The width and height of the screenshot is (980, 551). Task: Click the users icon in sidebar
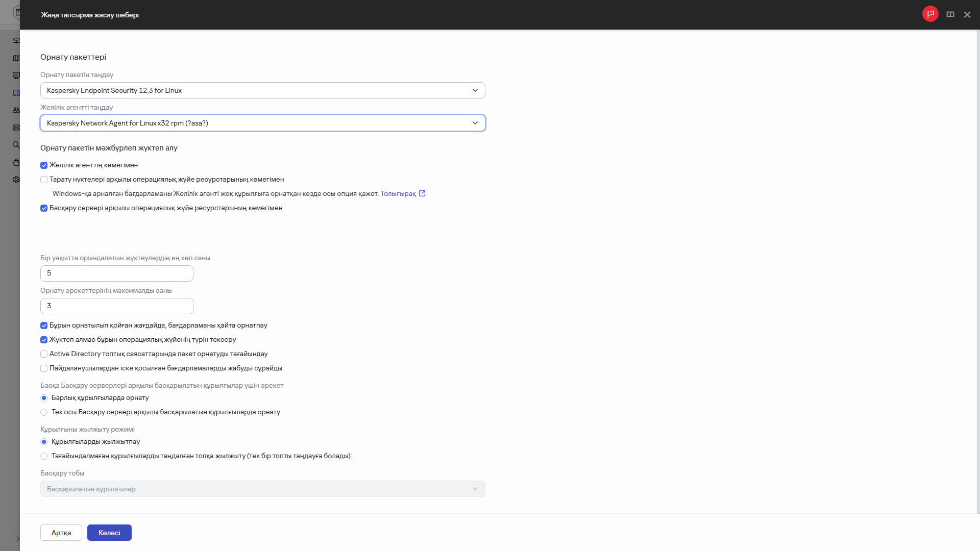pos(16,110)
